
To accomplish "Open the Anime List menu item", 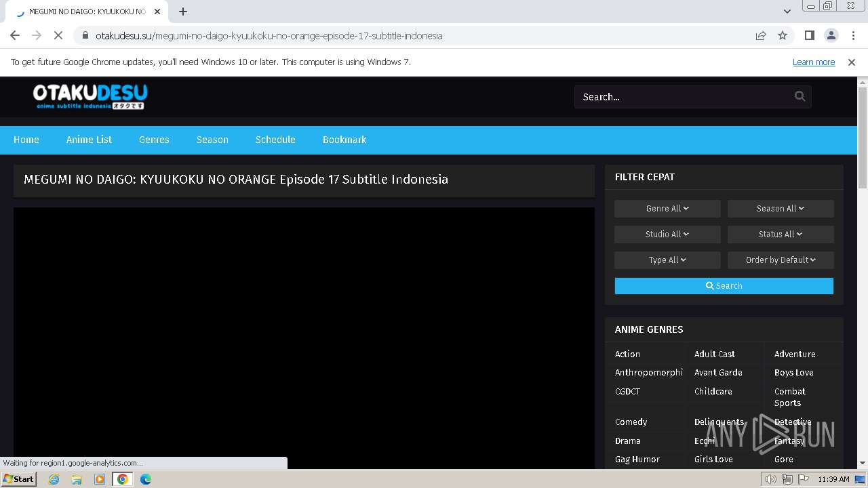I will tap(89, 140).
